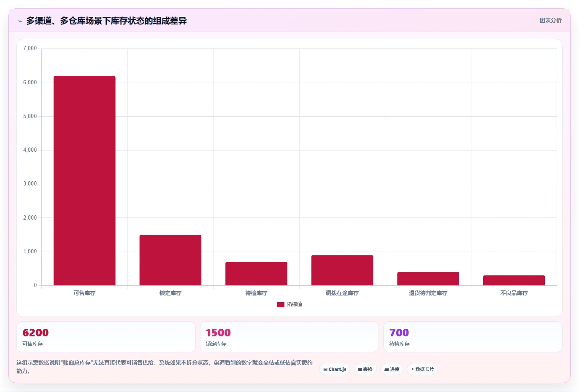Click the 指标值 legend color swatch

281,305
